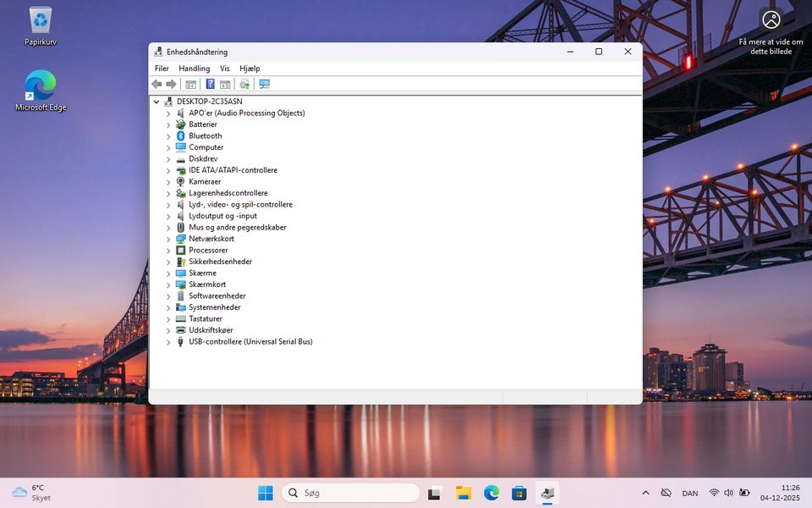Expand USB-controllere (Universal Serial Bus) node
Image resolution: width=812 pixels, height=508 pixels.
point(168,342)
